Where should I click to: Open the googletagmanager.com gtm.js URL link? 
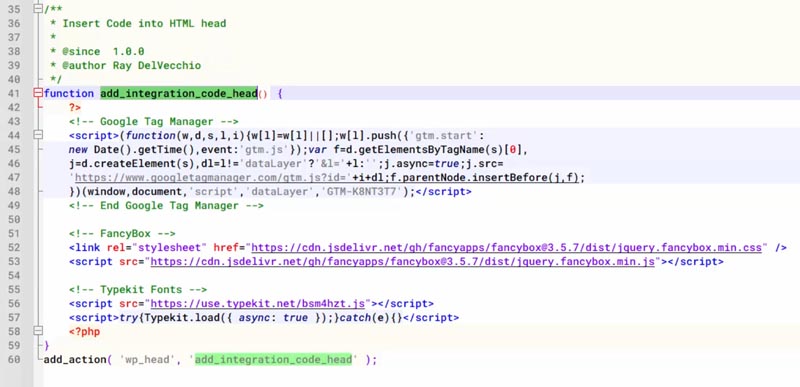212,177
